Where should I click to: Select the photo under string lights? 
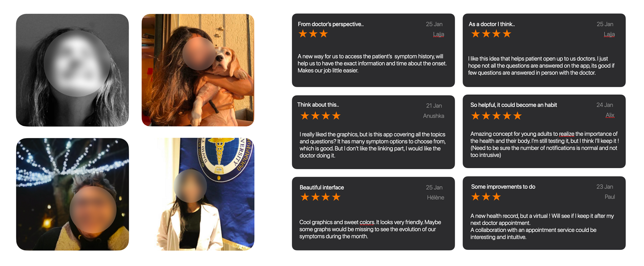click(x=72, y=194)
